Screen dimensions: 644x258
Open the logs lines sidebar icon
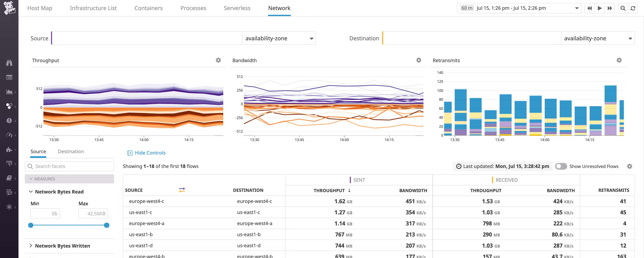click(9, 164)
